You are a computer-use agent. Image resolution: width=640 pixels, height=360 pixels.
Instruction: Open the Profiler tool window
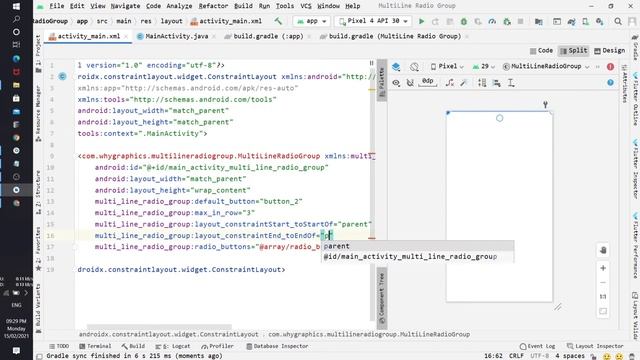coord(217,346)
